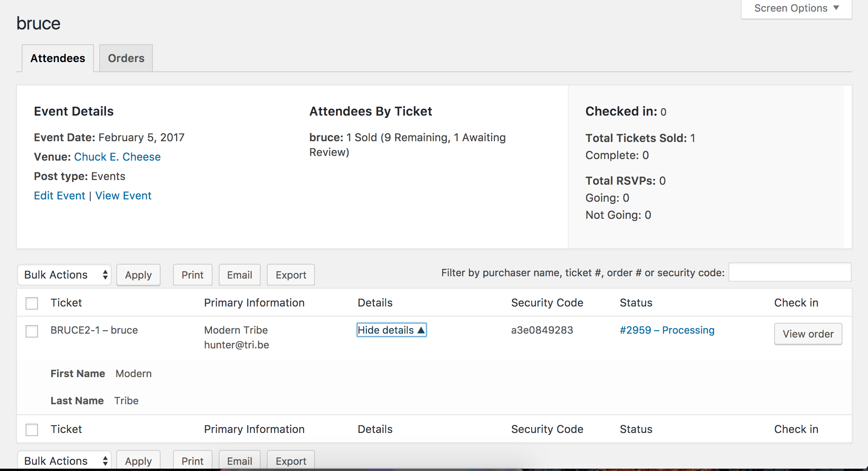868x471 pixels.
Task: Click the Edit Event link
Action: [59, 196]
